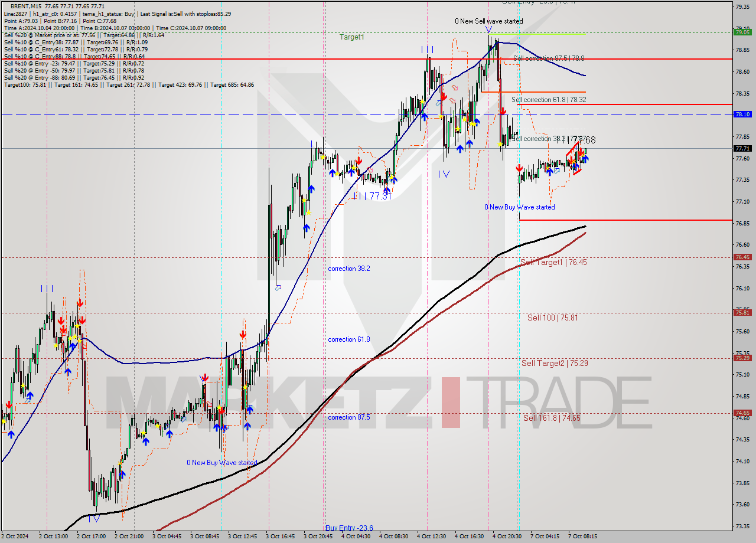Screen dimensions: 756x543
Task: Click the blue 'correction 61.8' label
Action: click(349, 339)
